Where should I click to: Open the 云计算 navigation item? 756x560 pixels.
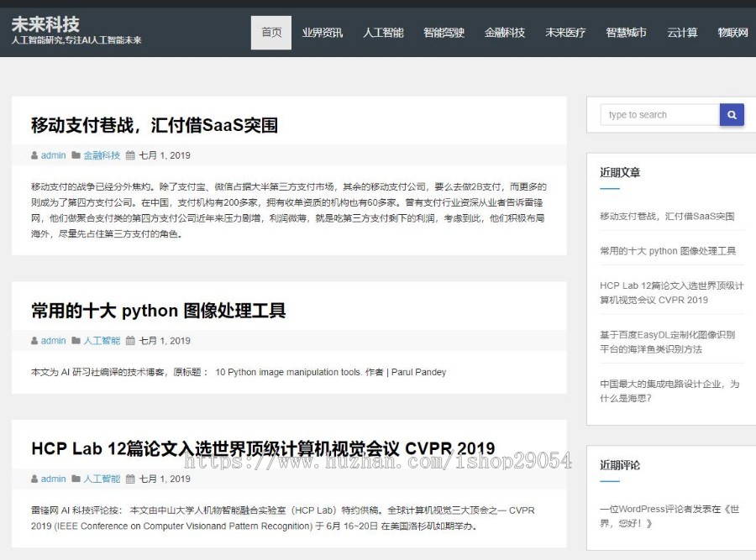(682, 33)
